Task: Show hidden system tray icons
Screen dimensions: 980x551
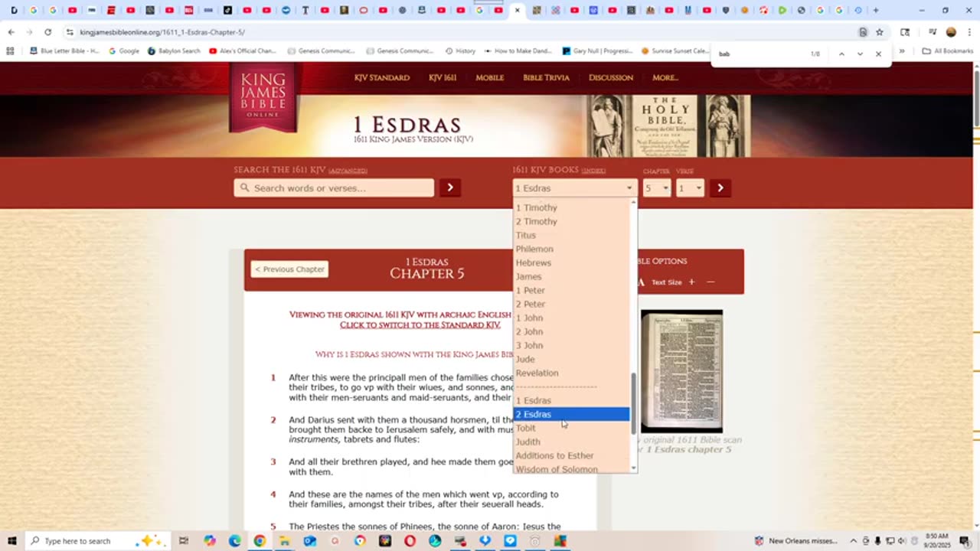Action: tap(853, 541)
